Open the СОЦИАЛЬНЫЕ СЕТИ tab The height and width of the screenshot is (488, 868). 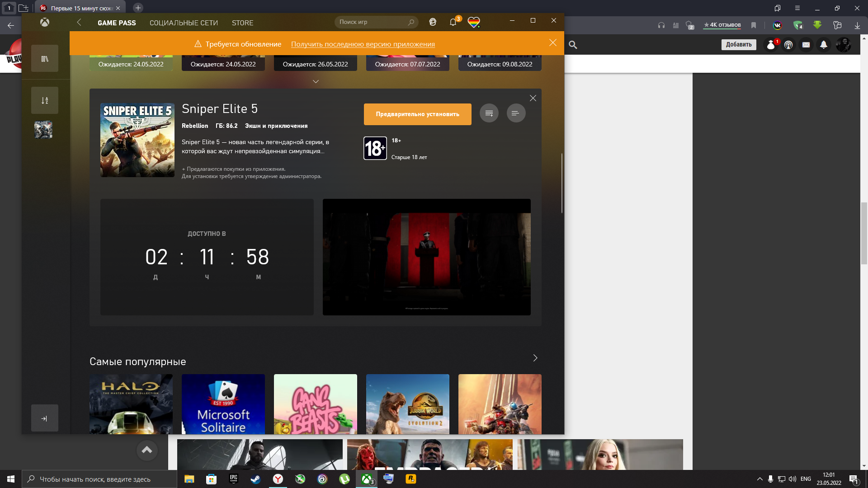pos(184,23)
